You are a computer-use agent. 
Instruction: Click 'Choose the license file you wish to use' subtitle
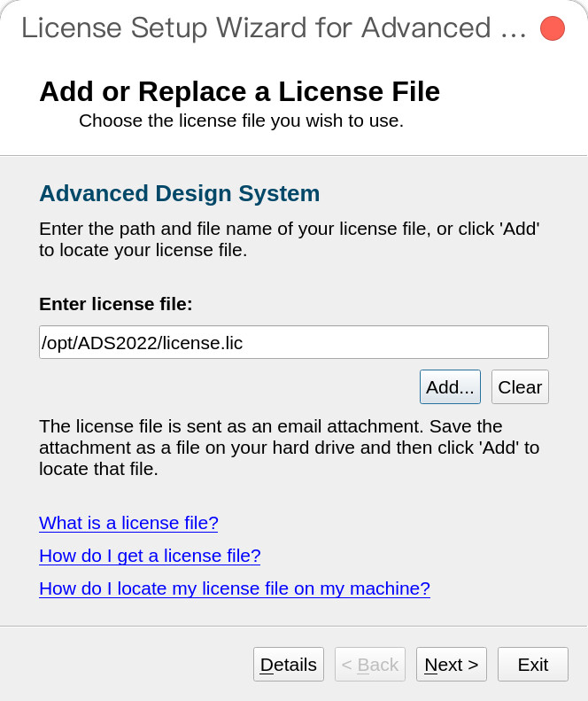pos(241,121)
